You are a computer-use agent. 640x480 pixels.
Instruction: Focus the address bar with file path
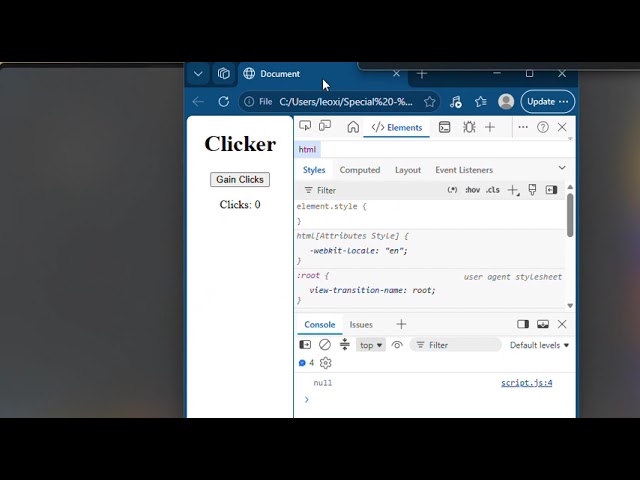[345, 102]
